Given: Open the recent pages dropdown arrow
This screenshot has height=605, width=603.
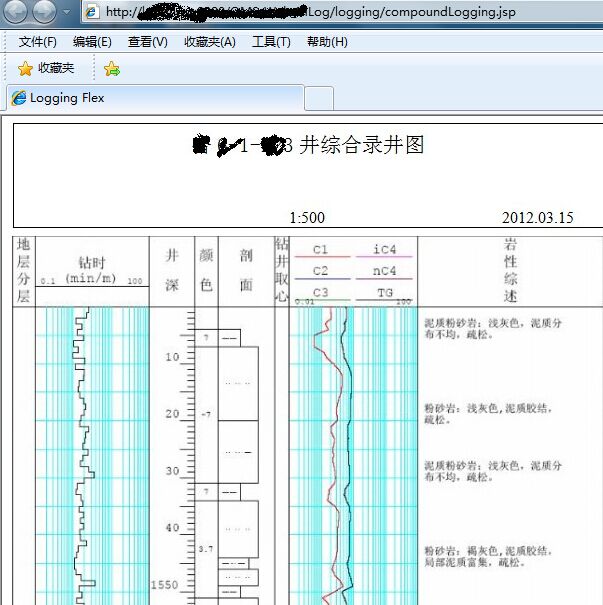Looking at the screenshot, I should (x=67, y=13).
